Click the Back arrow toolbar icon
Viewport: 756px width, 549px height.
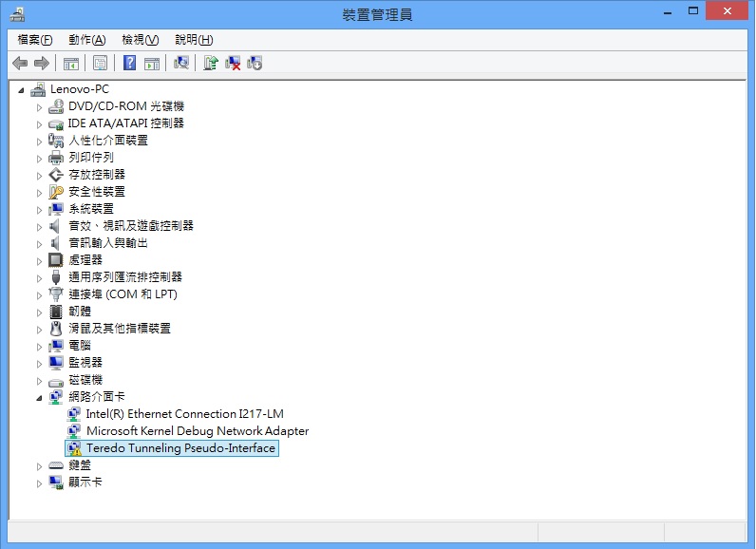coord(20,63)
